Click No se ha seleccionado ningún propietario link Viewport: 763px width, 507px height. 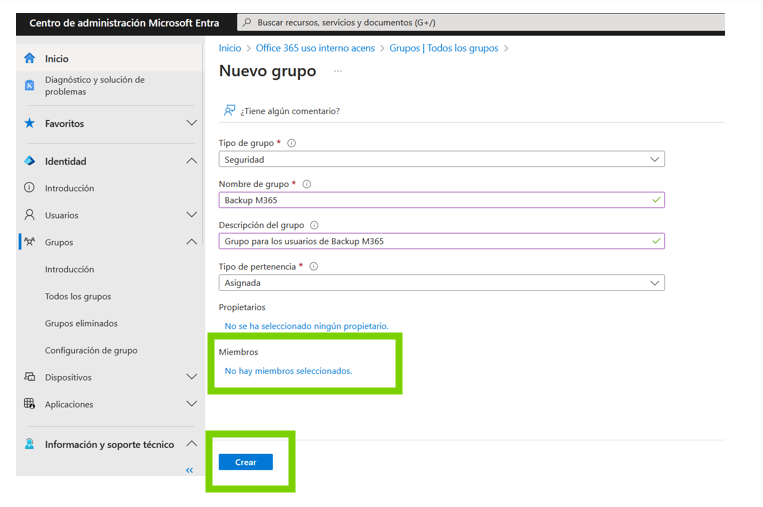pyautogui.click(x=307, y=326)
